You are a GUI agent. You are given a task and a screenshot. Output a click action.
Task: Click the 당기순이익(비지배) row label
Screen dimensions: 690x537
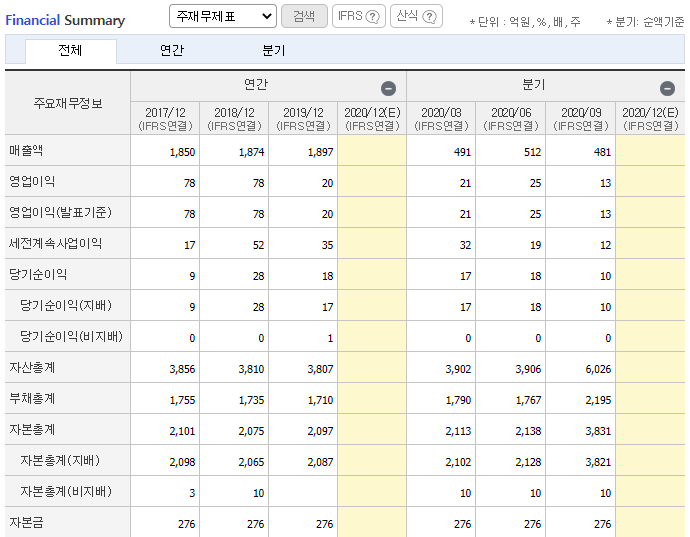pyautogui.click(x=71, y=336)
